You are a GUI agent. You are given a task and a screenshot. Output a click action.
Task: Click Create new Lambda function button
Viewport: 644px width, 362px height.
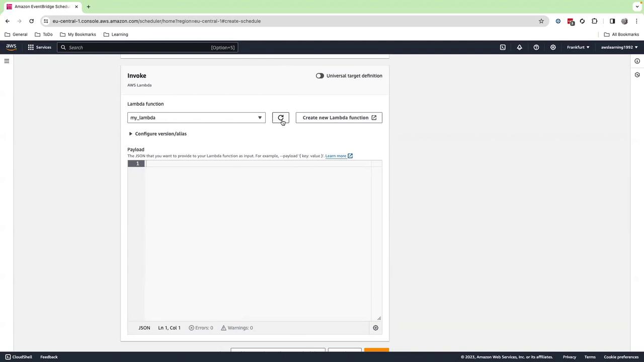(x=339, y=118)
